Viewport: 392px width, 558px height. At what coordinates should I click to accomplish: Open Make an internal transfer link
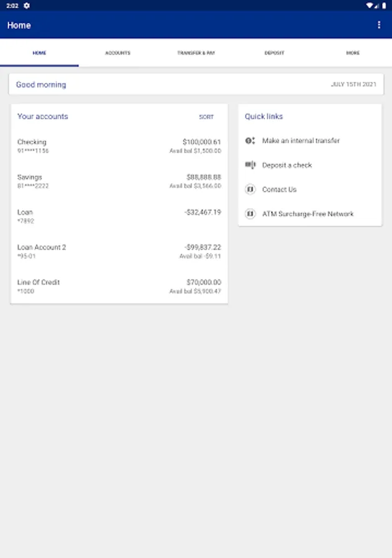tap(301, 141)
